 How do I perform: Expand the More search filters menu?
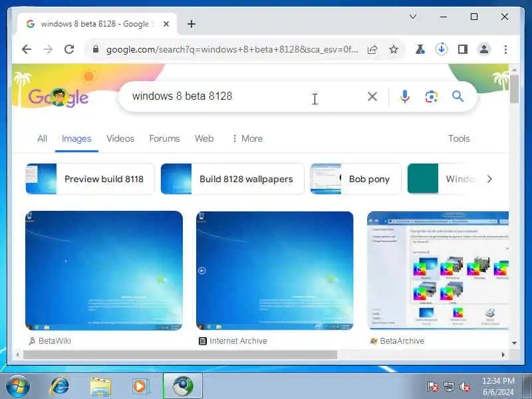tap(247, 138)
